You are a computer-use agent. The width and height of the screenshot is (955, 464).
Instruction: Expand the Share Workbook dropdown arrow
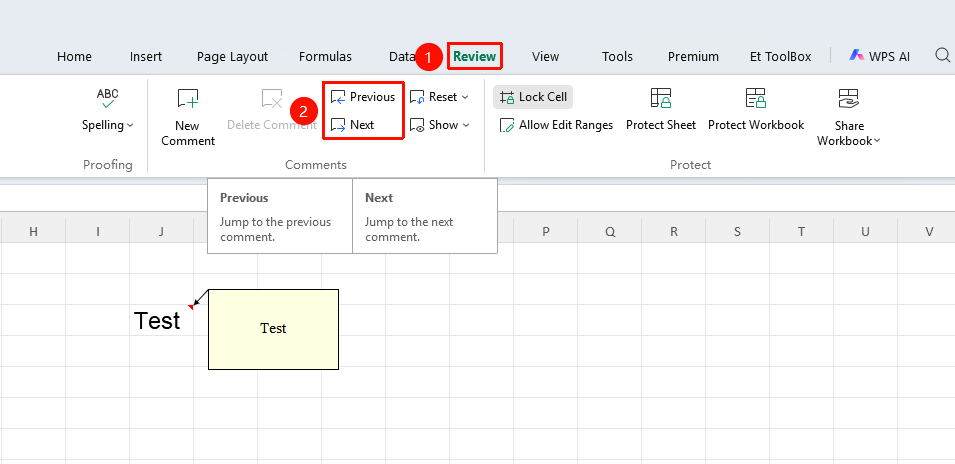(877, 141)
